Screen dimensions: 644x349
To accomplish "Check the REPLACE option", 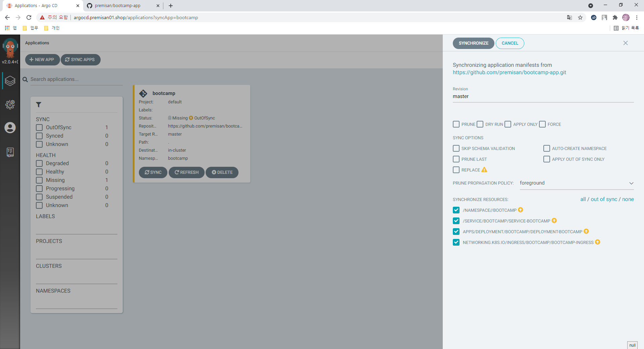I will 456,170.
